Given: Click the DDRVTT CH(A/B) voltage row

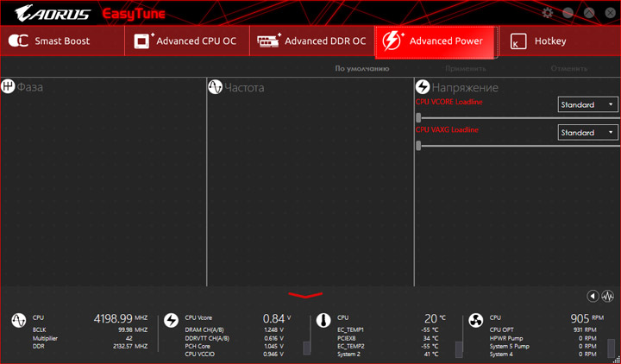Looking at the screenshot, I should [x=234, y=338].
